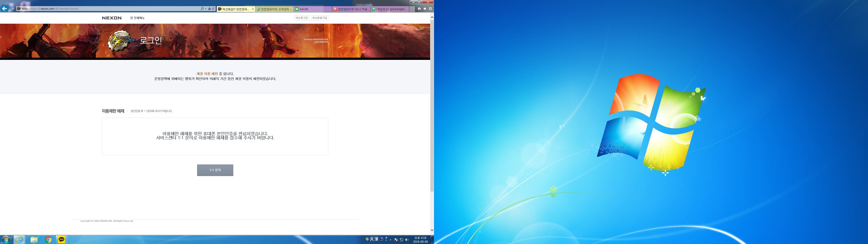Switch to the NAVER tab
The width and height of the screenshot is (868, 244).
point(313,9)
